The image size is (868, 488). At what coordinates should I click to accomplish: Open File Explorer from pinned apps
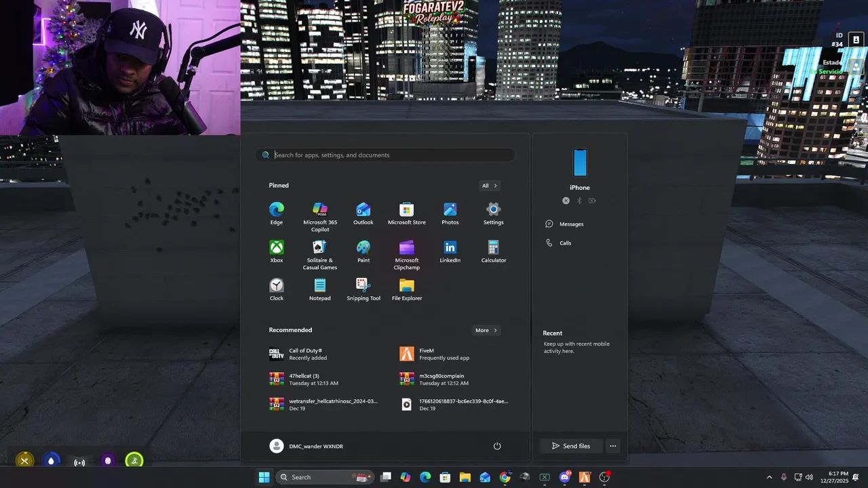pos(407,289)
